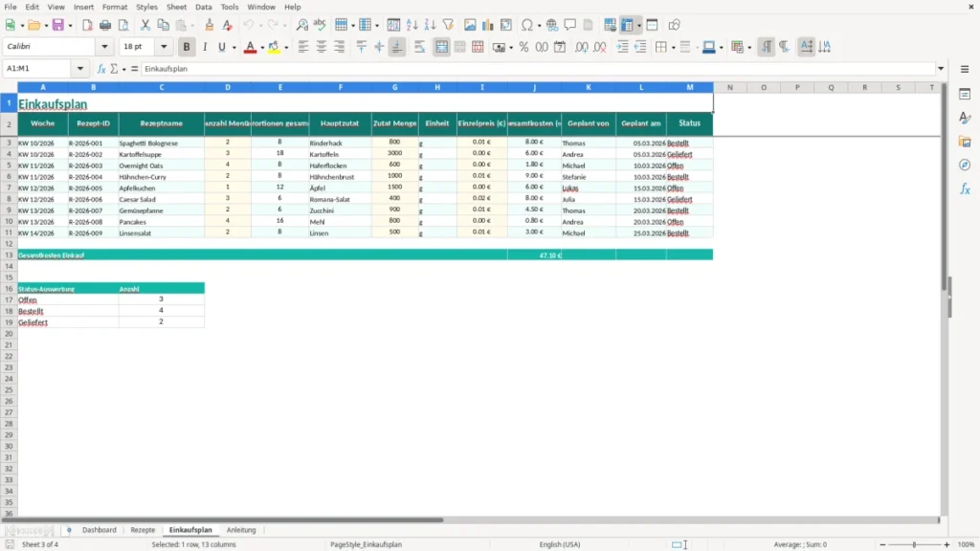The width and height of the screenshot is (980, 551).
Task: Click the Copy icon
Action: (163, 25)
